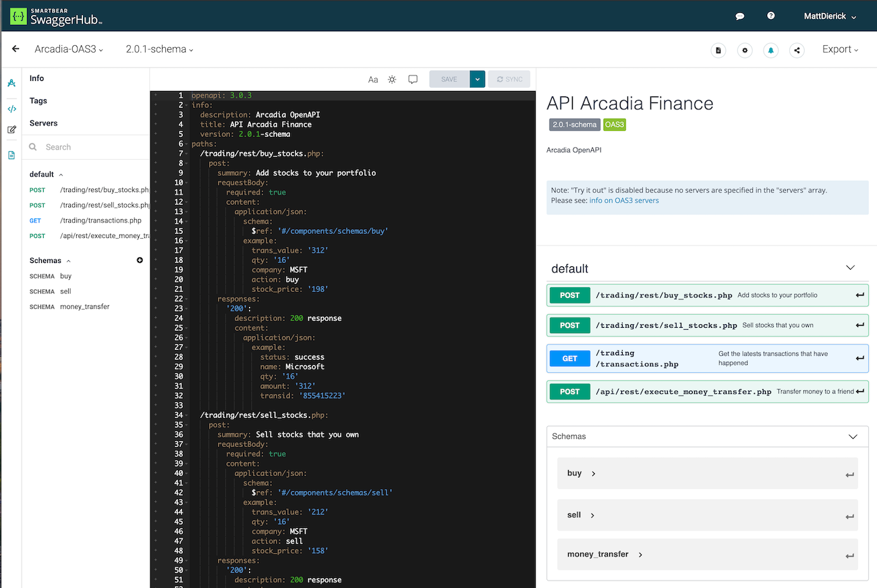Expand GET transactions.php operation in docs
877x588 pixels.
click(x=708, y=359)
